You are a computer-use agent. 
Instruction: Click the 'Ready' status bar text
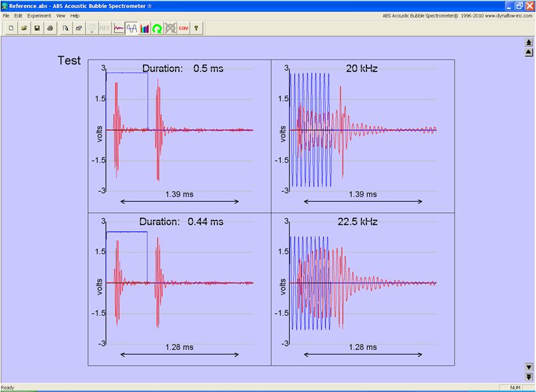coord(7,387)
